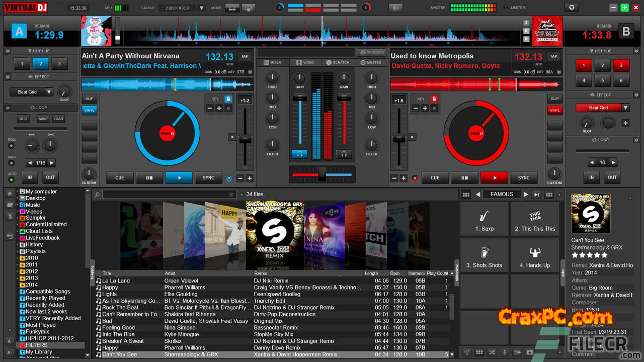
Task: Click the Saxo sampler pad
Action: pyautogui.click(x=484, y=219)
